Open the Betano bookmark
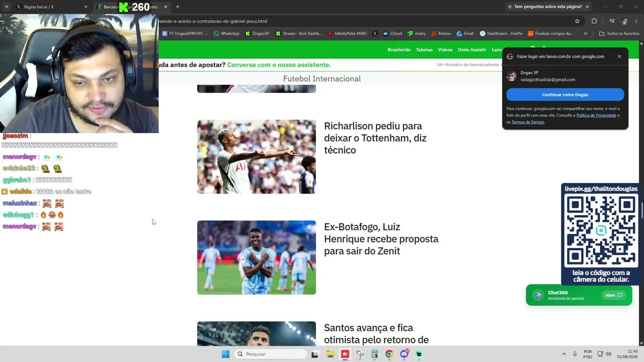 coord(441,34)
